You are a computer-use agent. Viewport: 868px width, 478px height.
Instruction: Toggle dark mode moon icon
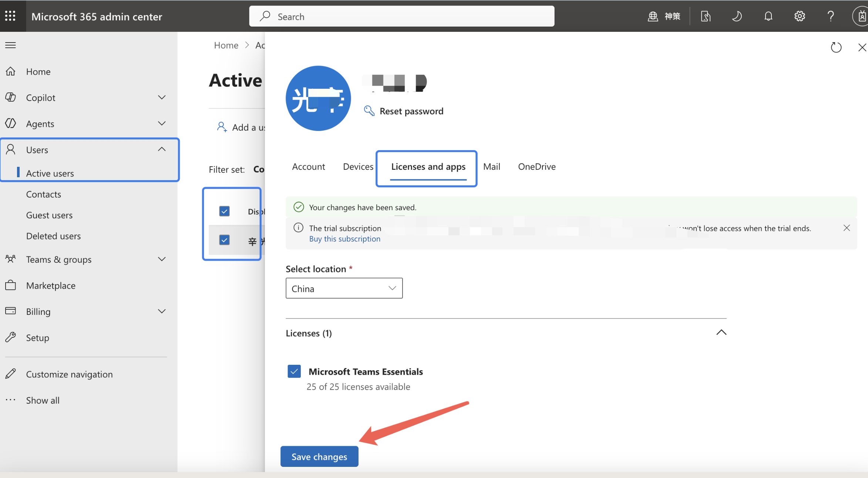737,16
